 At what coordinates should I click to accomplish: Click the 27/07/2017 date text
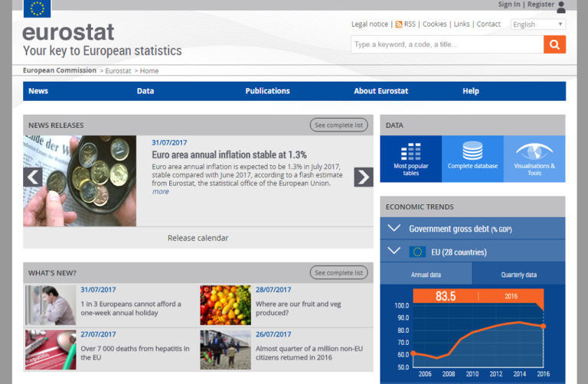click(x=98, y=334)
